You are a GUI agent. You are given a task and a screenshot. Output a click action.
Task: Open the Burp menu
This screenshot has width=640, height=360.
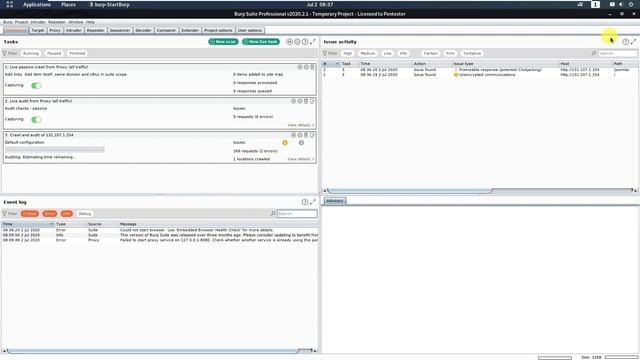8,22
